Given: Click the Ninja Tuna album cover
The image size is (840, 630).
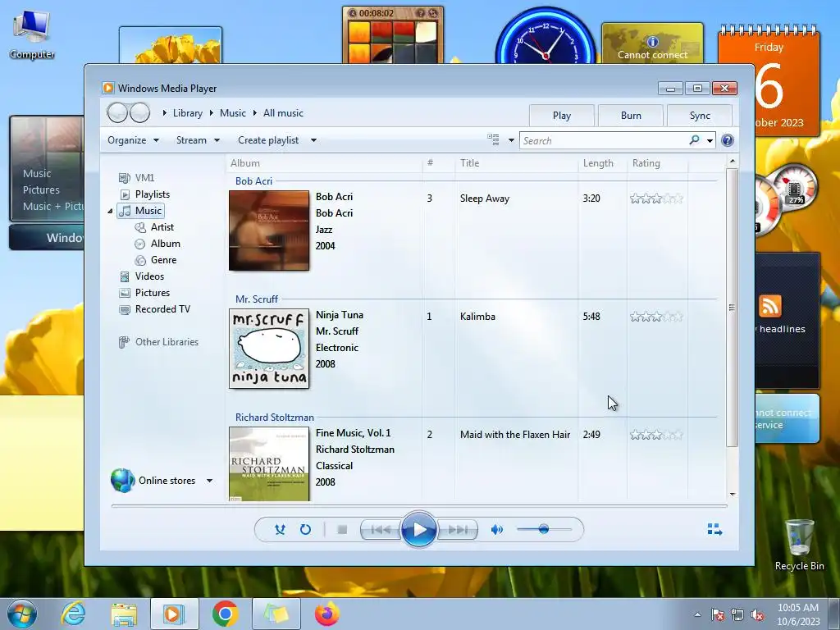Looking at the screenshot, I should point(269,349).
